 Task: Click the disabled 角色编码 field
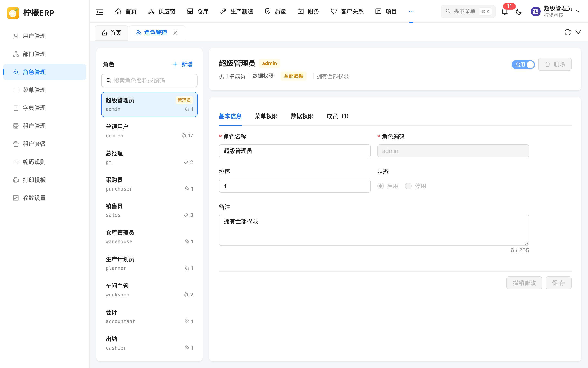point(453,151)
